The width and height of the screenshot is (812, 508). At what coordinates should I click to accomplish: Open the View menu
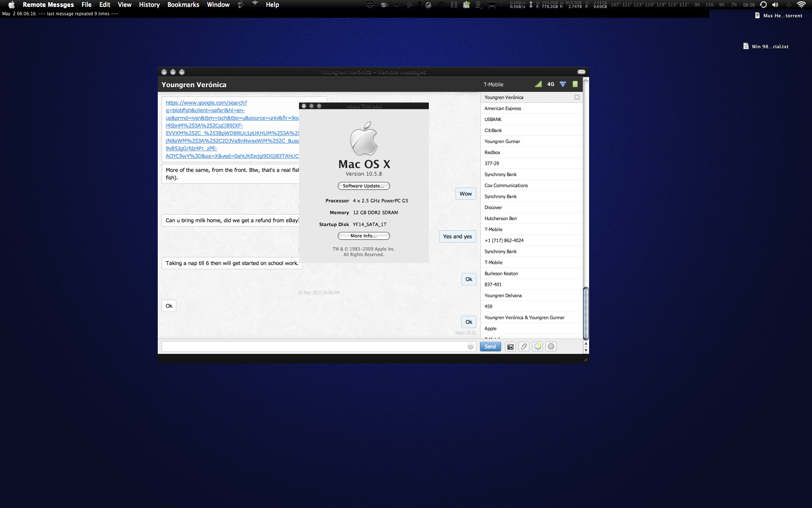(x=125, y=5)
